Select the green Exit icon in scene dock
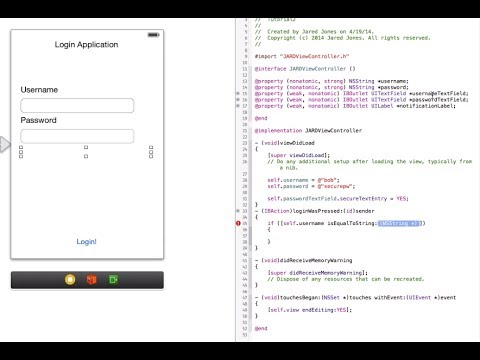 tap(113, 279)
